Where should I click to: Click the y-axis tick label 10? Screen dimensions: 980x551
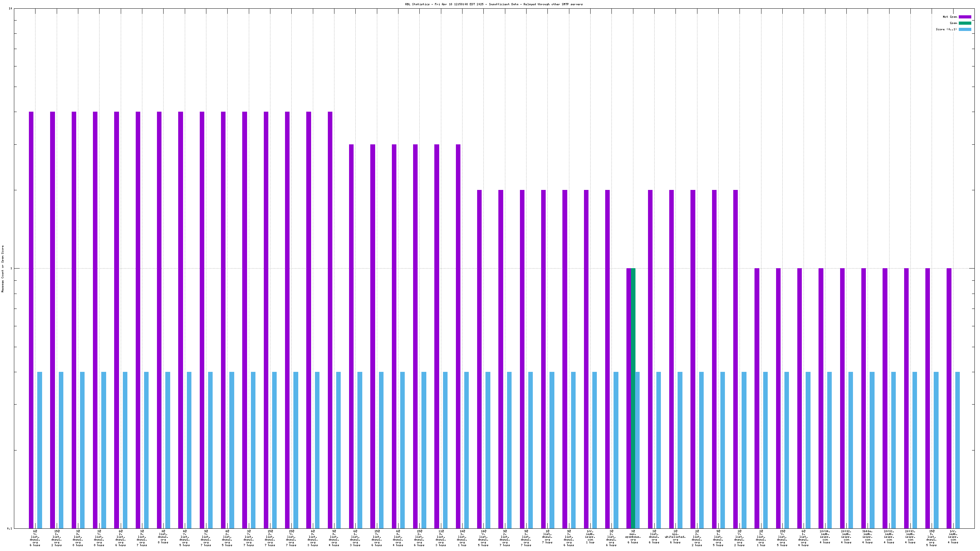10,8
